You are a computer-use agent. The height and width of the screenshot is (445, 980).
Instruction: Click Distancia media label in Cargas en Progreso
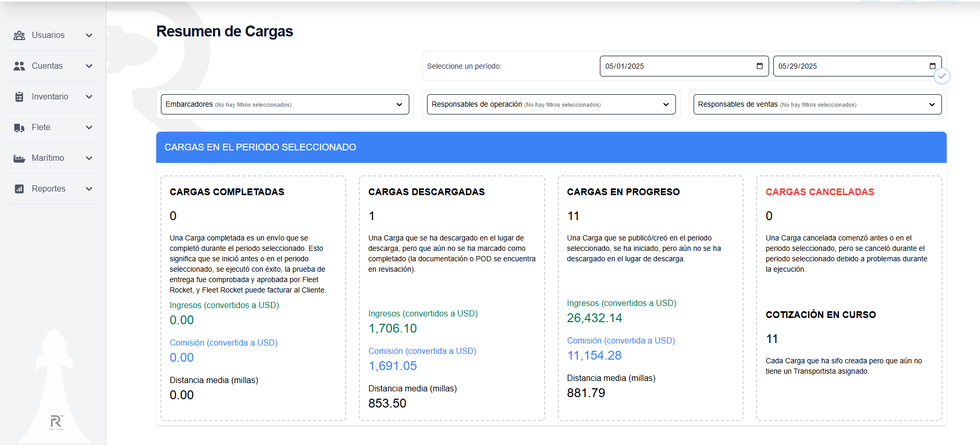611,378
